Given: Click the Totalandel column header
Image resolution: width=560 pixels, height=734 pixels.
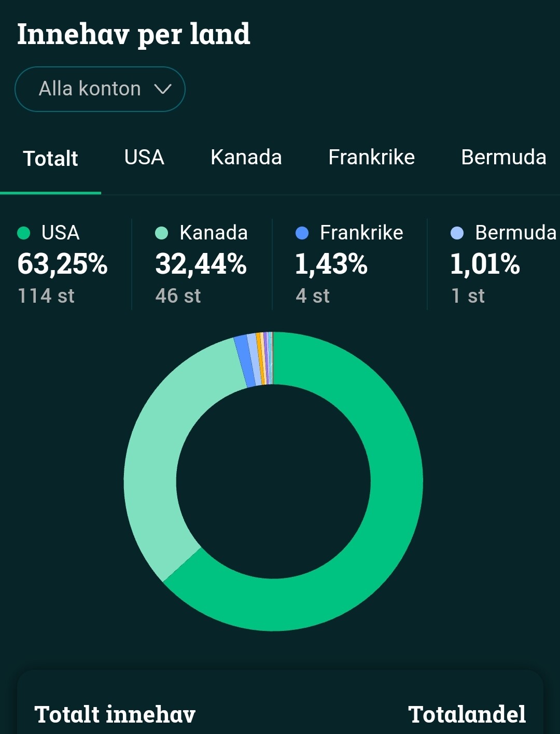Looking at the screenshot, I should [x=467, y=714].
